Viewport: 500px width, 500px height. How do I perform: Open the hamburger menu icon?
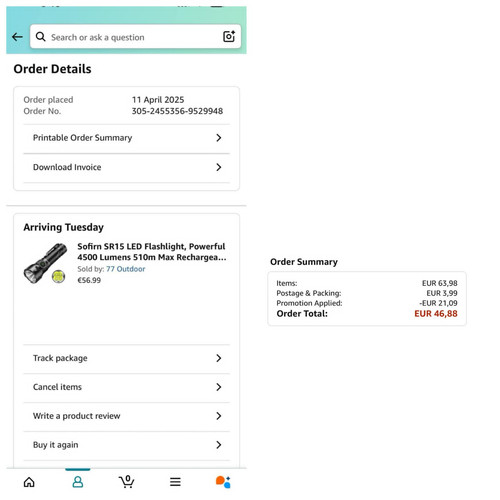coord(175,482)
